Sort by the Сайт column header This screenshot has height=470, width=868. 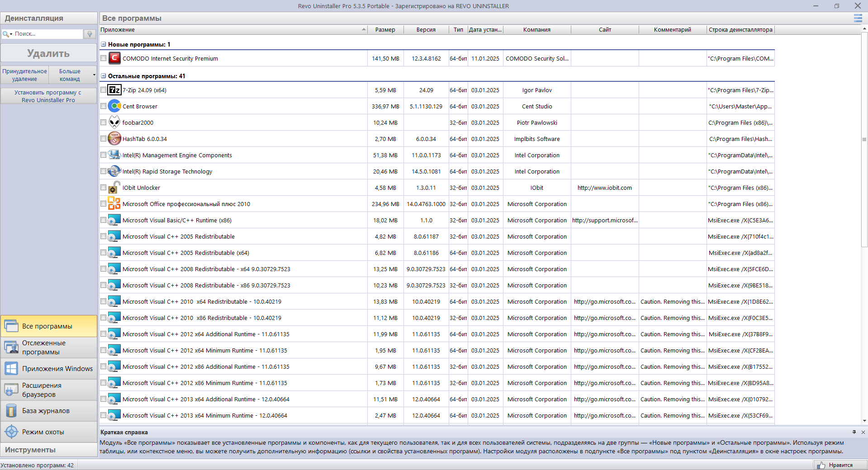[605, 29]
